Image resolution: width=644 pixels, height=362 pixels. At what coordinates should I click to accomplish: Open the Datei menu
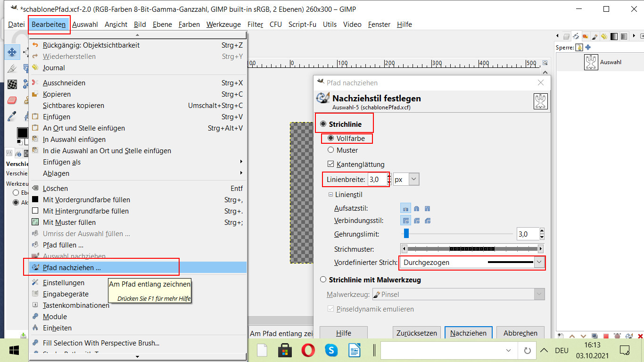pyautogui.click(x=17, y=25)
